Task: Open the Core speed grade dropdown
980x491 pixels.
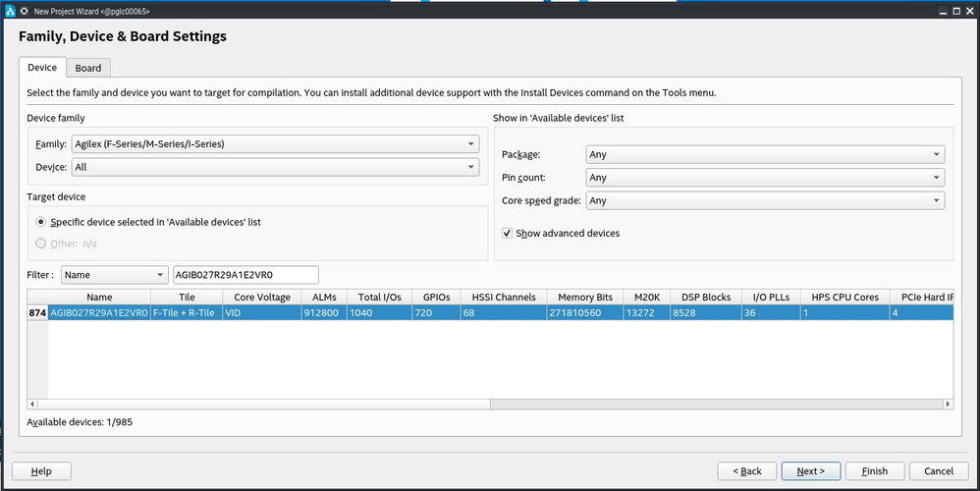Action: [765, 200]
